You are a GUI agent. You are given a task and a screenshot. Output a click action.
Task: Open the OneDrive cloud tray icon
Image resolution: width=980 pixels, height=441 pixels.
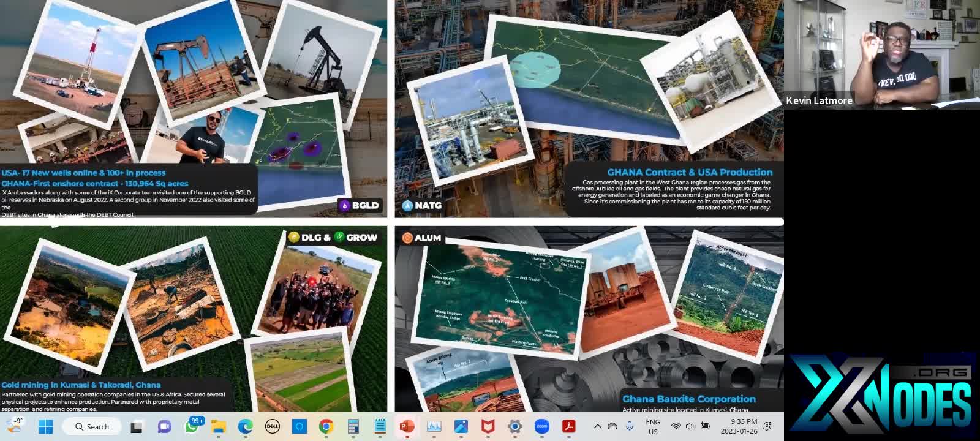tap(613, 426)
